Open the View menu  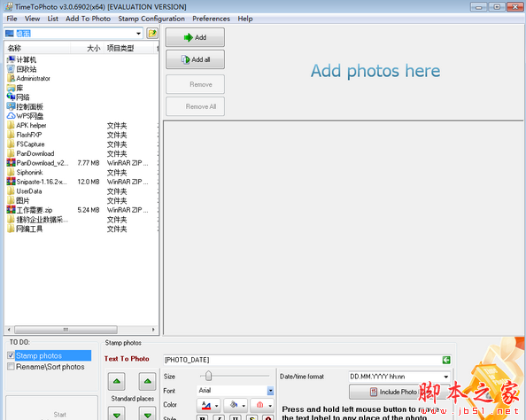tap(32, 19)
